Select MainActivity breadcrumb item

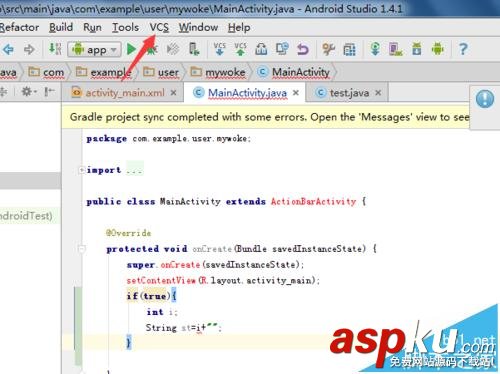[294, 72]
